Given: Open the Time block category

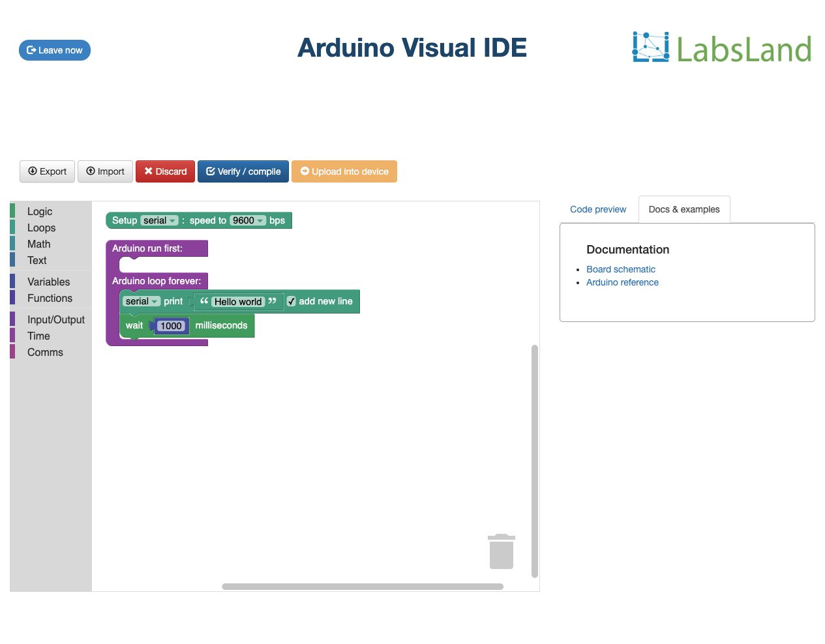Looking at the screenshot, I should [51, 336].
